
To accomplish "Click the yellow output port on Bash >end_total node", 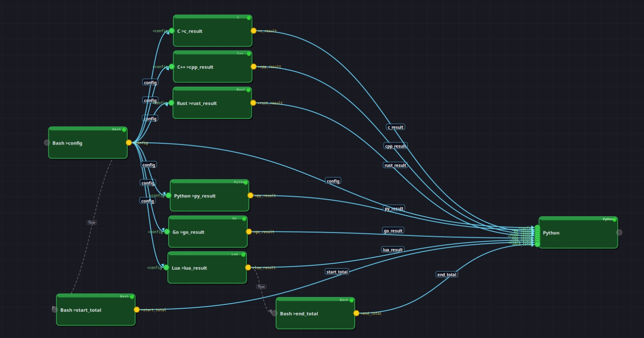I will (x=356, y=313).
